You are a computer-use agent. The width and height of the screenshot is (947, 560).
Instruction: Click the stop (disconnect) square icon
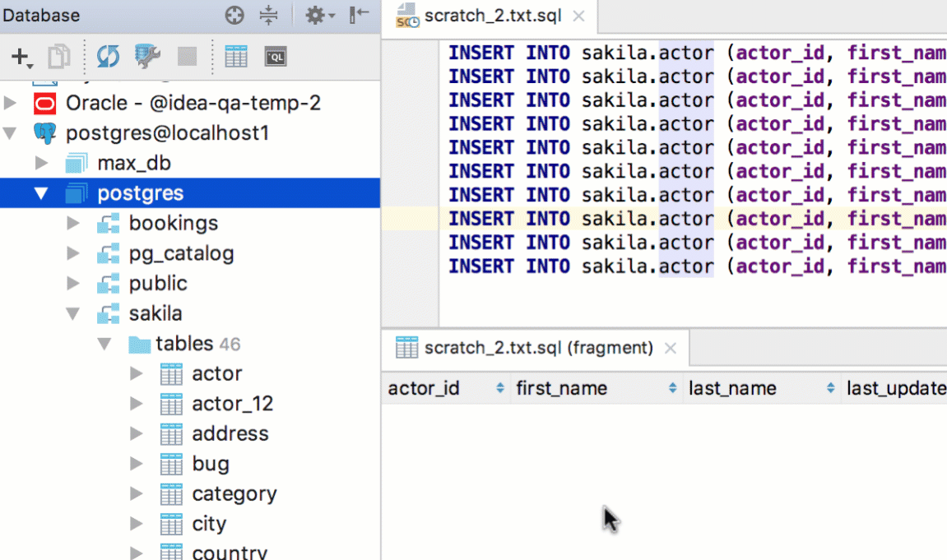[188, 57]
